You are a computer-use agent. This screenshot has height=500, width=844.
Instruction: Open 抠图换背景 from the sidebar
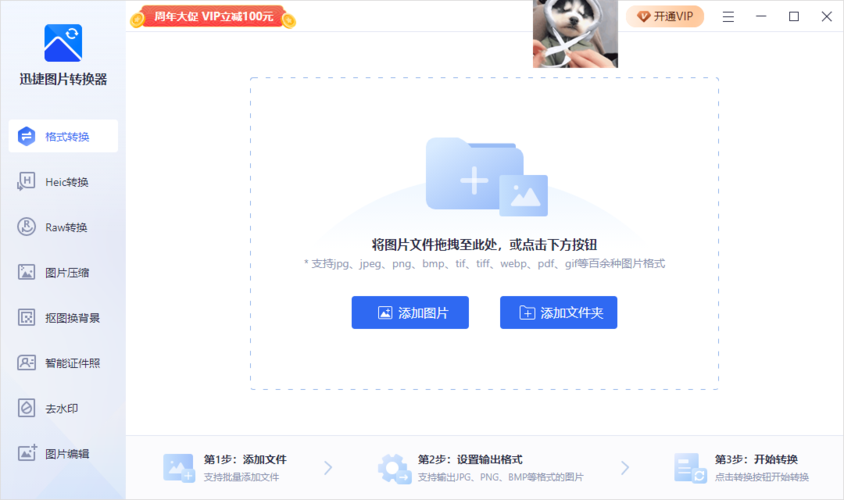tap(63, 318)
